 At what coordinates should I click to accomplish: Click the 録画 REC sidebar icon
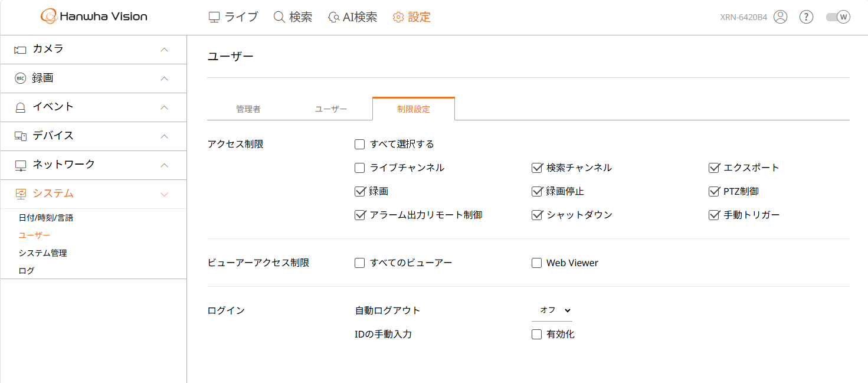[21, 78]
